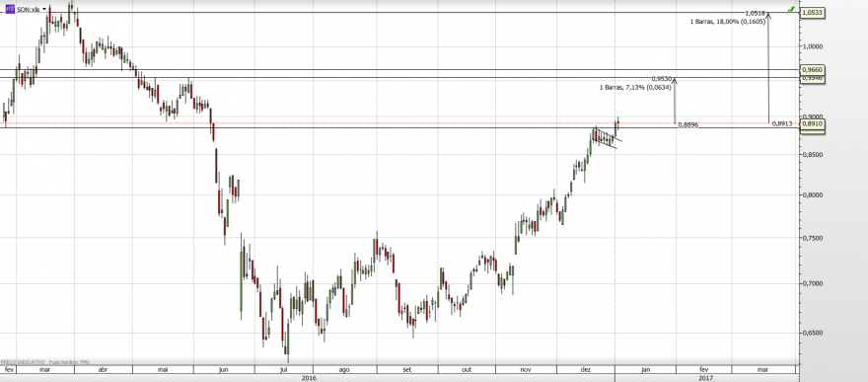Click the 'dez' month on time axis
Image resolution: width=868 pixels, height=382 pixels.
pos(586,369)
